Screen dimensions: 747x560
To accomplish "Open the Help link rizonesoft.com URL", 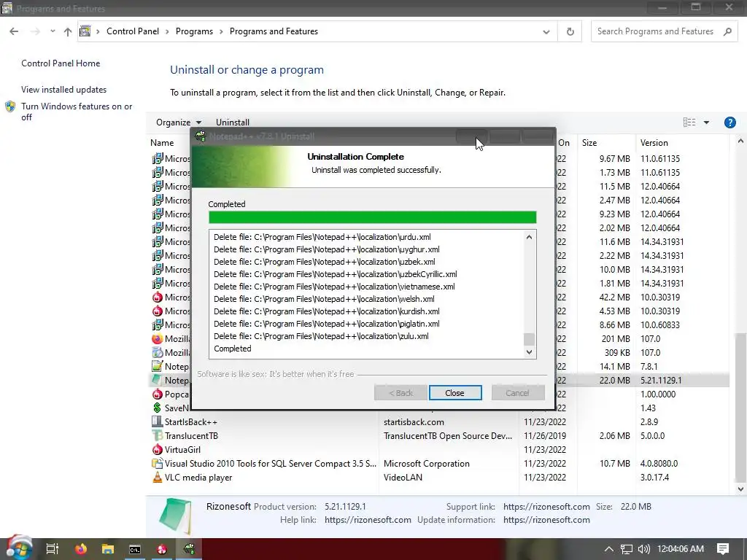I will point(368,520).
